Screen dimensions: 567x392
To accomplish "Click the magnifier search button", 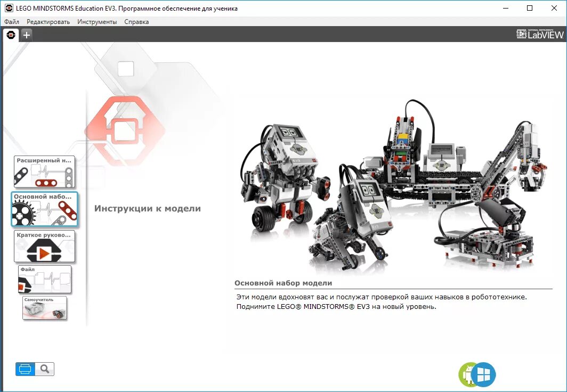I will 45,369.
